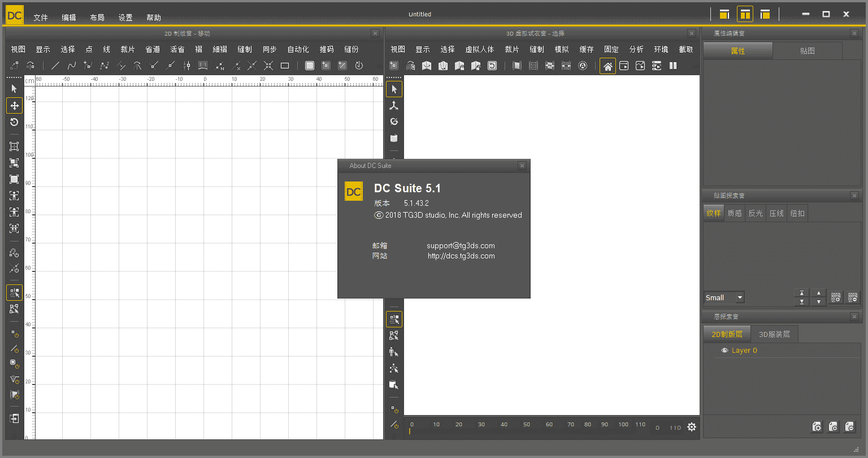Select the straight line drawing tool

tap(55, 66)
